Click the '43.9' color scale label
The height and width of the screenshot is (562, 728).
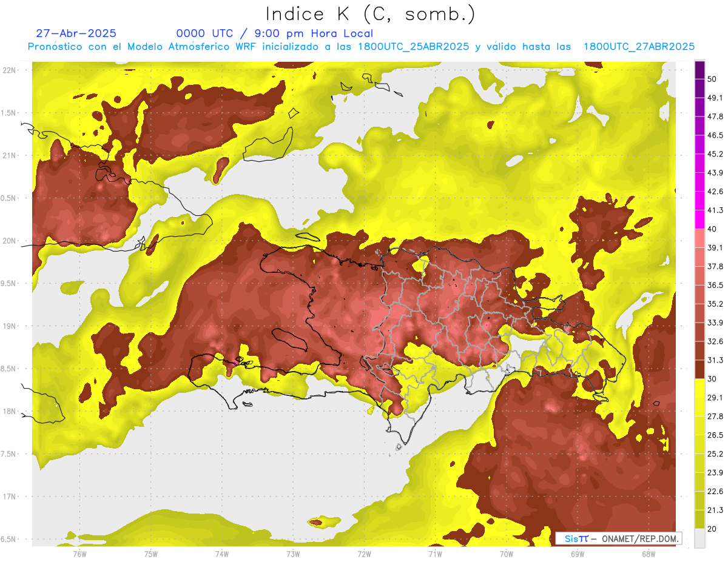pyautogui.click(x=716, y=173)
